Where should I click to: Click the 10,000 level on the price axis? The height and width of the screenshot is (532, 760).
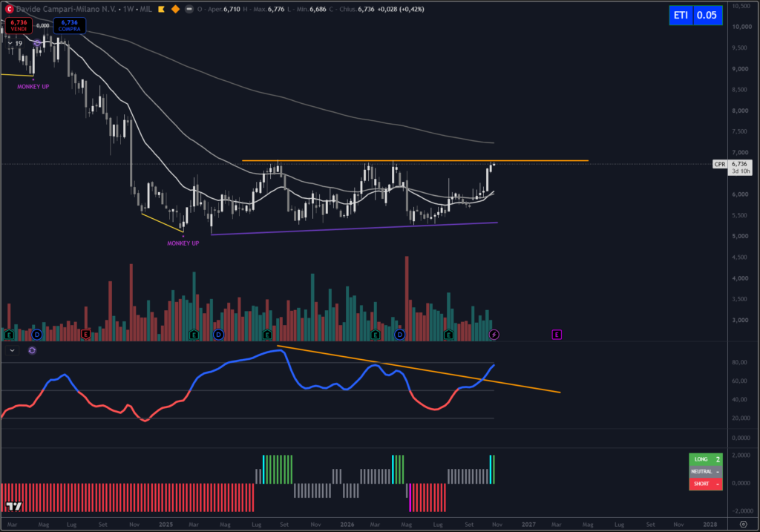click(x=742, y=27)
